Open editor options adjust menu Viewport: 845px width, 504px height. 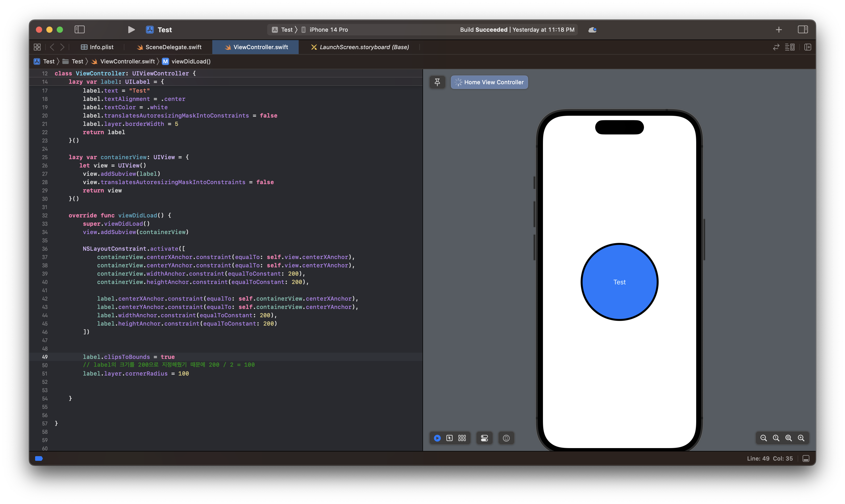click(x=790, y=47)
